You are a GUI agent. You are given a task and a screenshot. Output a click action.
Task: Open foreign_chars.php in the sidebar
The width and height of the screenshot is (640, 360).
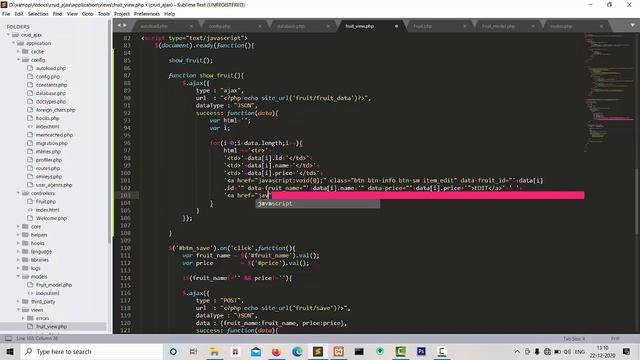pyautogui.click(x=56, y=110)
